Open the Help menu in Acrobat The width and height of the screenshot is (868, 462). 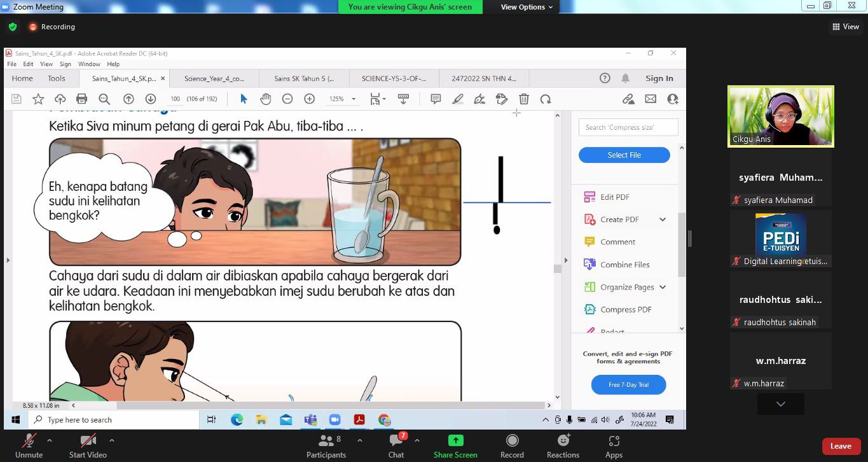coord(113,64)
